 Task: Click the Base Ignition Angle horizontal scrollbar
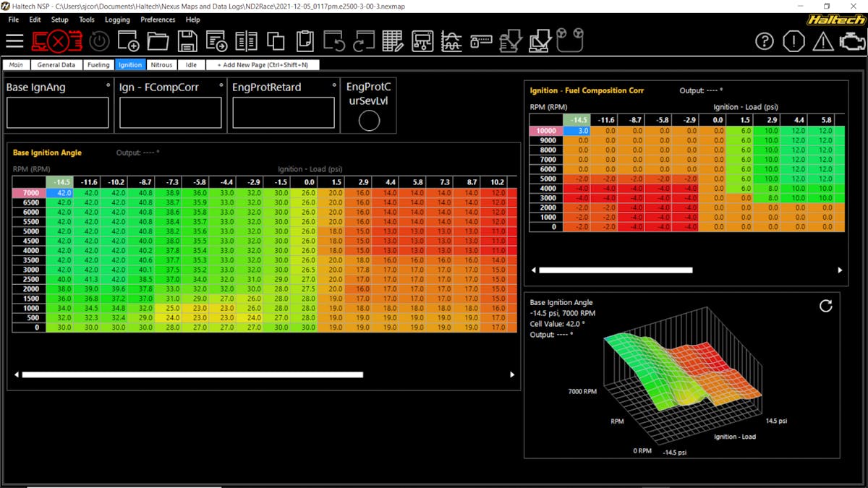point(192,374)
